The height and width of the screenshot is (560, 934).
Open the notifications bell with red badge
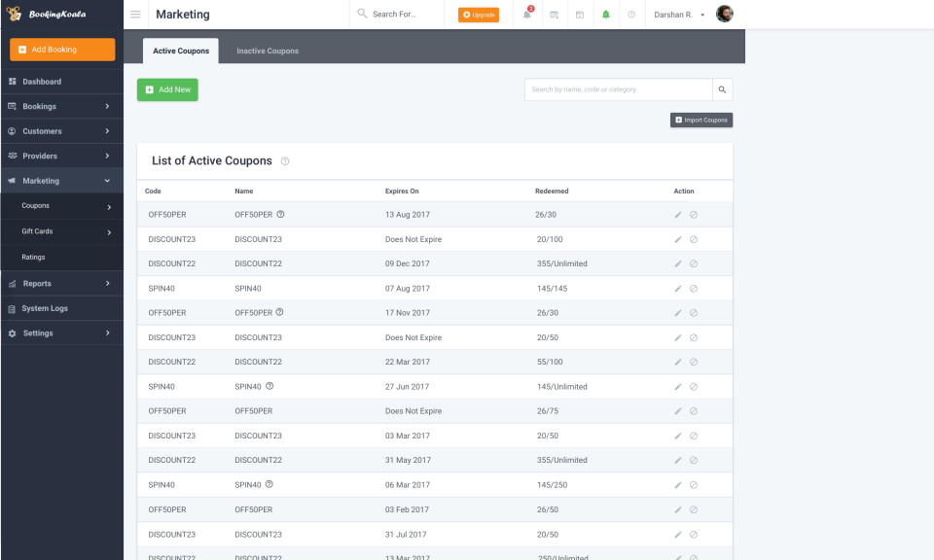click(527, 15)
